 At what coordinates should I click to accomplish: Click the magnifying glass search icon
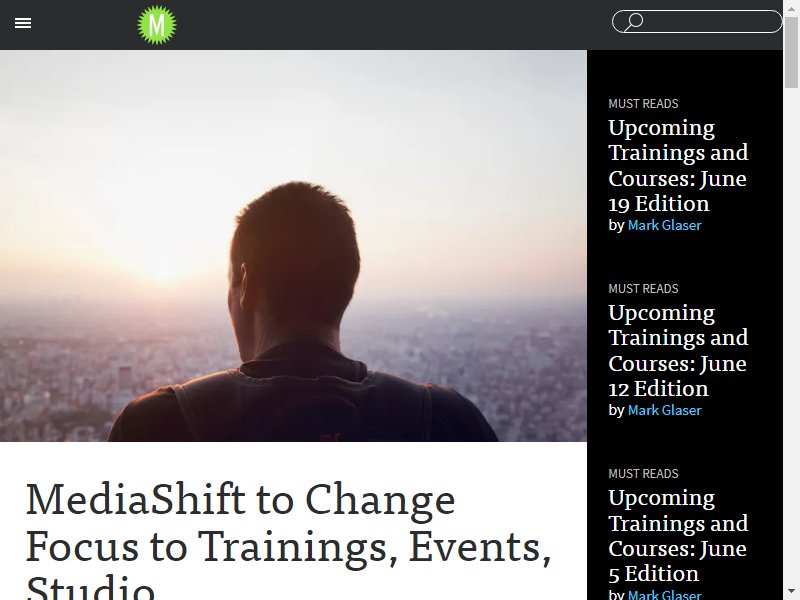click(x=634, y=21)
